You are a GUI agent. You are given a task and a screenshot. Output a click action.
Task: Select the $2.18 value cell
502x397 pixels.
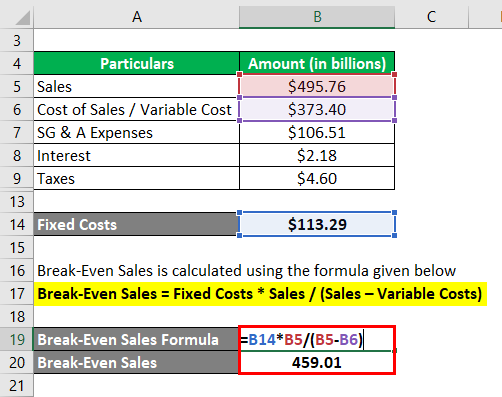coord(317,155)
